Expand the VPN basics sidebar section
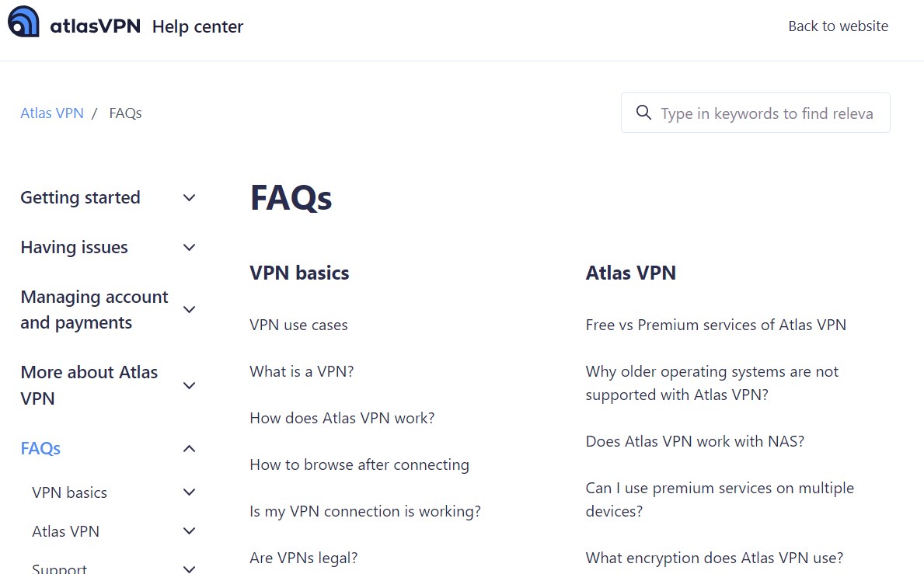The image size is (924, 574). click(189, 492)
